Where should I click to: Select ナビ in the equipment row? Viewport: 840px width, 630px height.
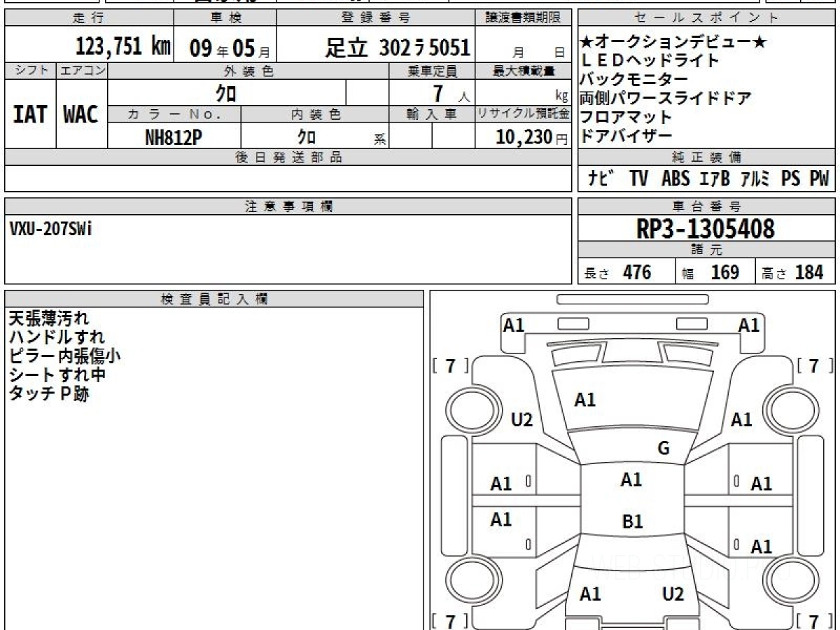tap(602, 178)
